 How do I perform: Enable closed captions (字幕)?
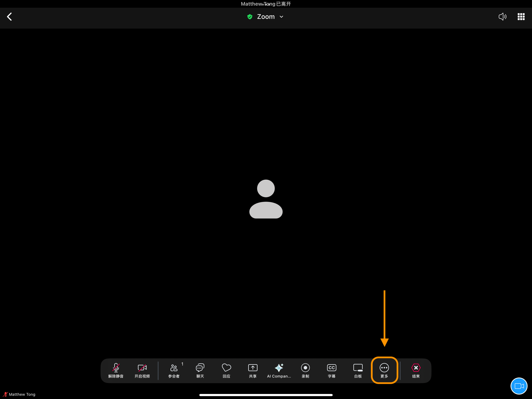pyautogui.click(x=332, y=370)
